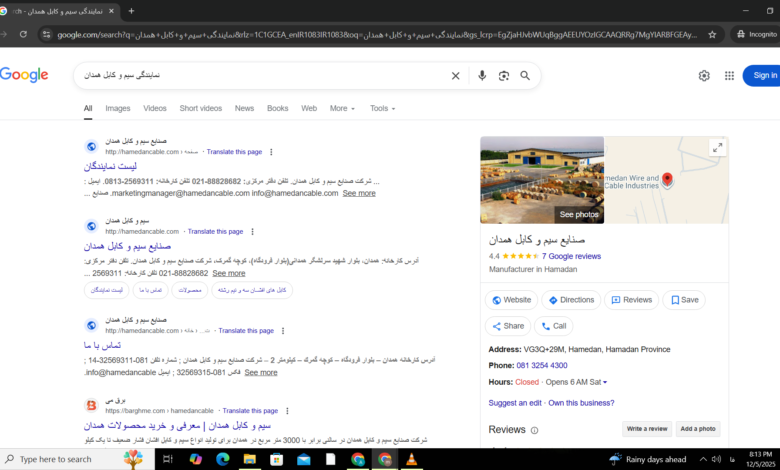
Task: Translate this page for barghme.com result
Action: [x=250, y=411]
